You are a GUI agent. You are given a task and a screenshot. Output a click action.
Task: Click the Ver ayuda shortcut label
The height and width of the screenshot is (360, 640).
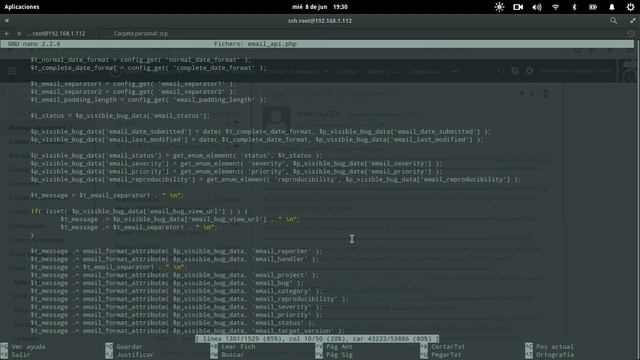click(x=28, y=347)
